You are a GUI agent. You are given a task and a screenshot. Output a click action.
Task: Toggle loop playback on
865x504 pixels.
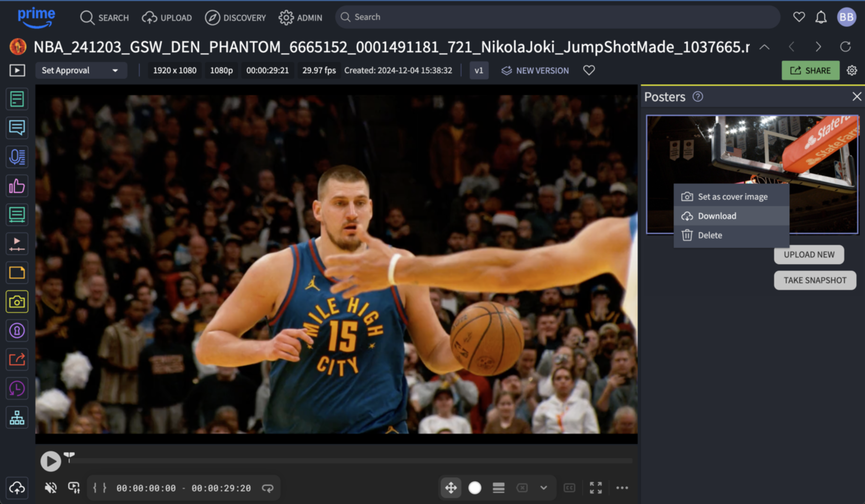[268, 488]
